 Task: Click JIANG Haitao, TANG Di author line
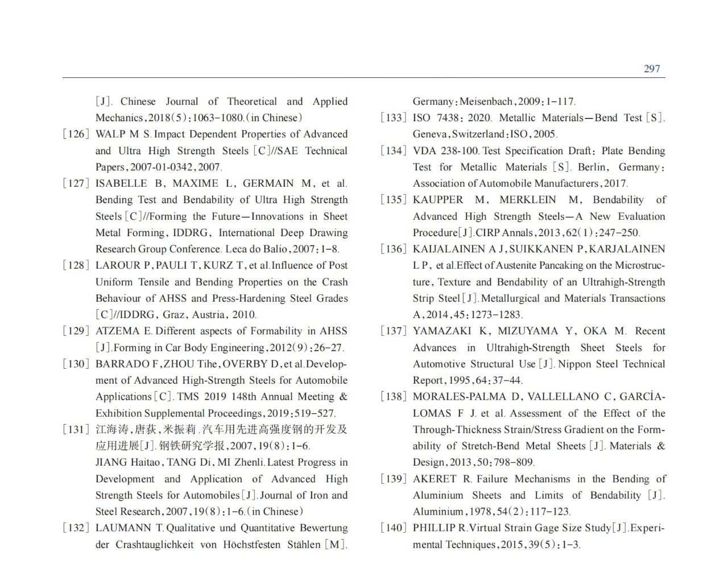[221, 462]
